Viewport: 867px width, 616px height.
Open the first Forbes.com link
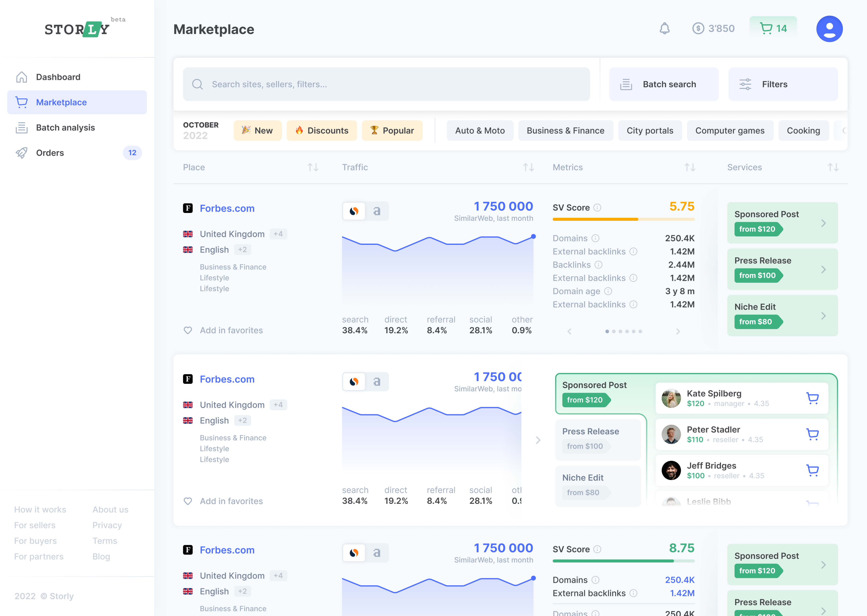(x=227, y=208)
